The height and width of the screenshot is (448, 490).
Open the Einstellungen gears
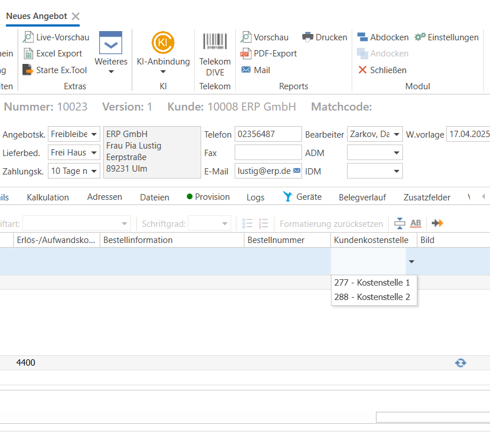[x=420, y=37]
